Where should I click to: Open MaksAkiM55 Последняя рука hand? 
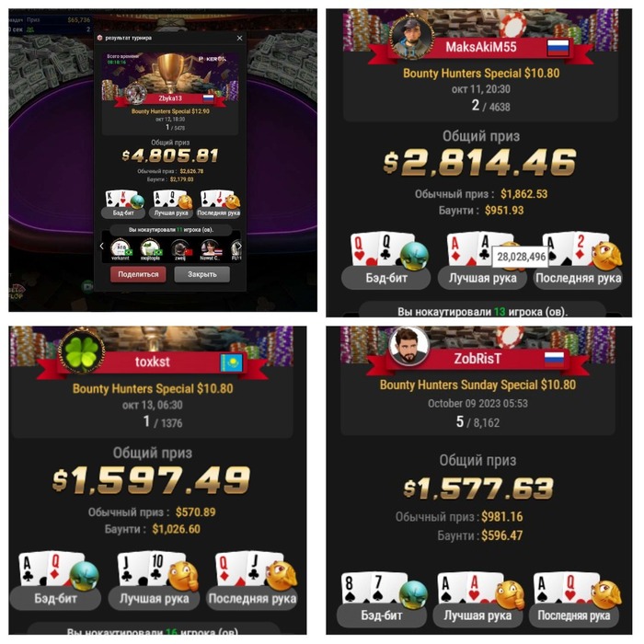tap(579, 260)
